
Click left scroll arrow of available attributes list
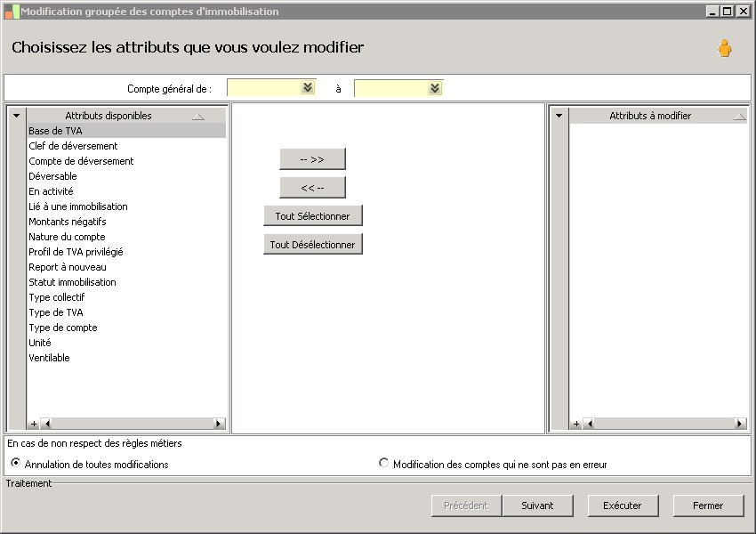[46, 424]
